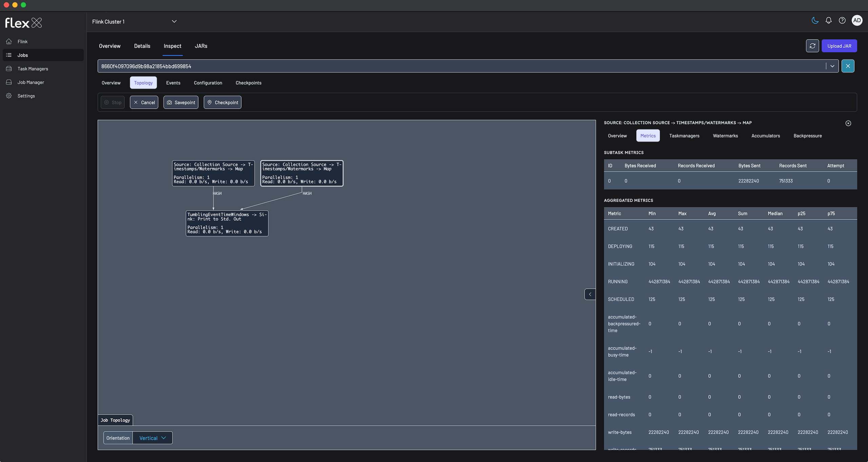Open the job ID dropdown arrow
This screenshot has height=462, width=868.
pos(832,66)
